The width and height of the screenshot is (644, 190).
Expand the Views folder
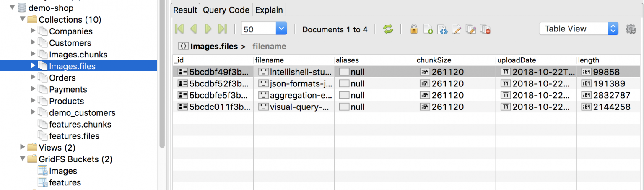tap(23, 147)
